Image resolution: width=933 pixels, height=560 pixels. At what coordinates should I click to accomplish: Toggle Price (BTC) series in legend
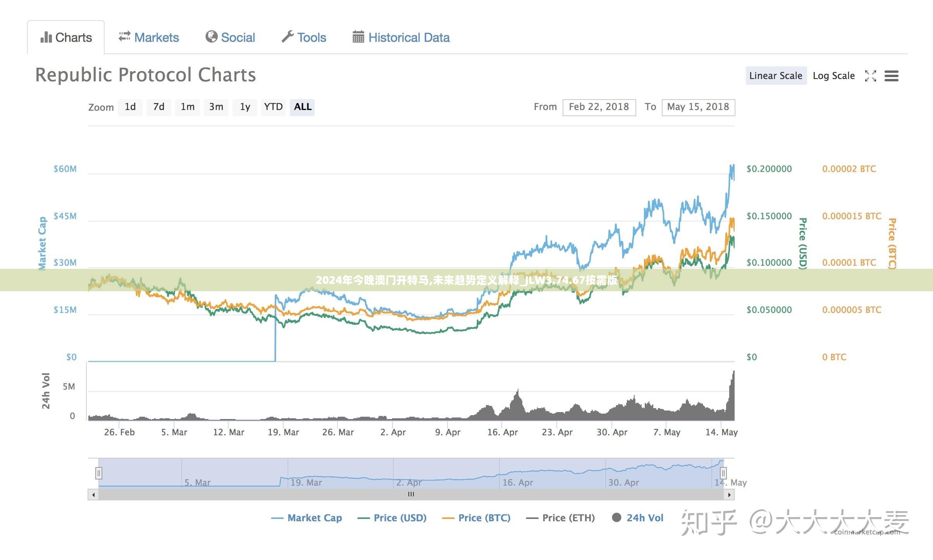click(476, 518)
